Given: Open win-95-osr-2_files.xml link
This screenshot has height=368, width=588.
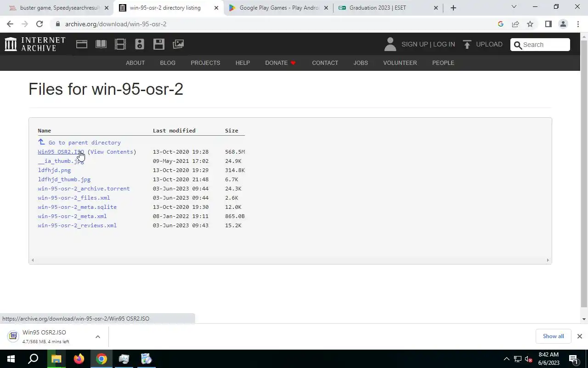Looking at the screenshot, I should pyautogui.click(x=73, y=198).
